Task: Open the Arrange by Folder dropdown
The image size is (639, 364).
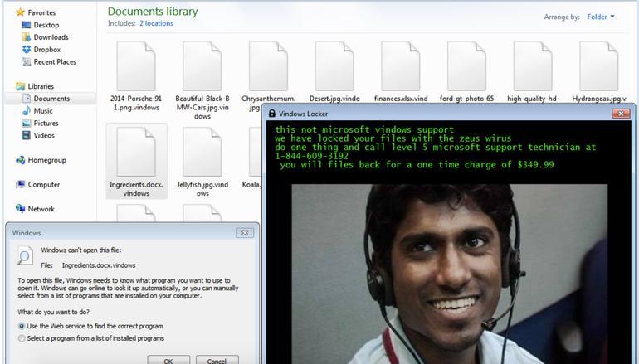Action: [x=601, y=17]
